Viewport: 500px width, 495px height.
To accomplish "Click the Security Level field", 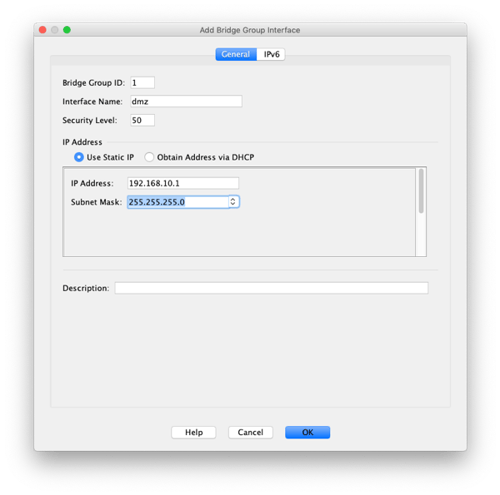I will coord(142,120).
